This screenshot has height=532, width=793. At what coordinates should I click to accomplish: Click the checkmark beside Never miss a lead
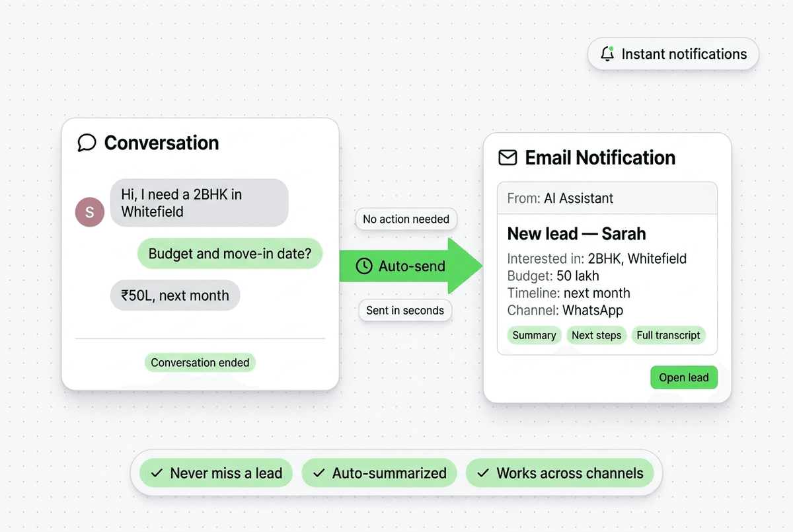(157, 473)
